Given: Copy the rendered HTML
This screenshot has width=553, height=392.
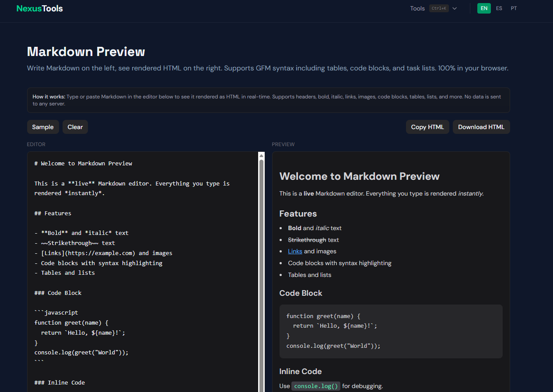Looking at the screenshot, I should click(427, 127).
